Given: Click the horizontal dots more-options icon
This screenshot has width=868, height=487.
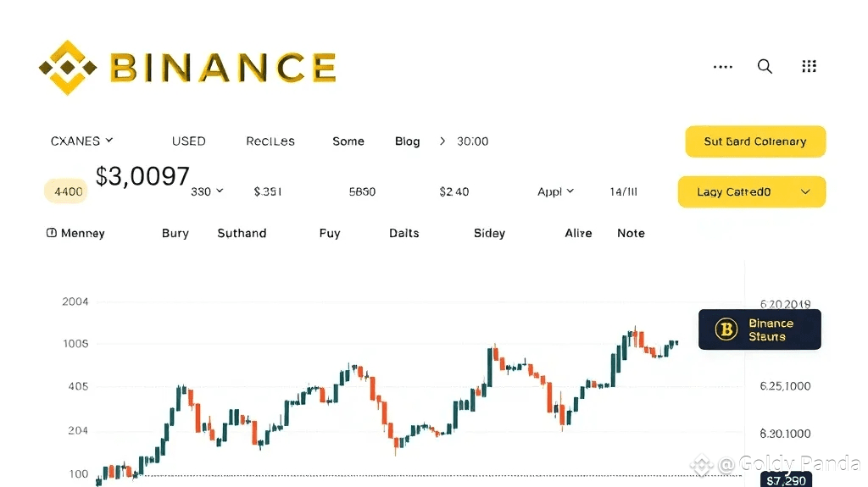Looking at the screenshot, I should (723, 67).
